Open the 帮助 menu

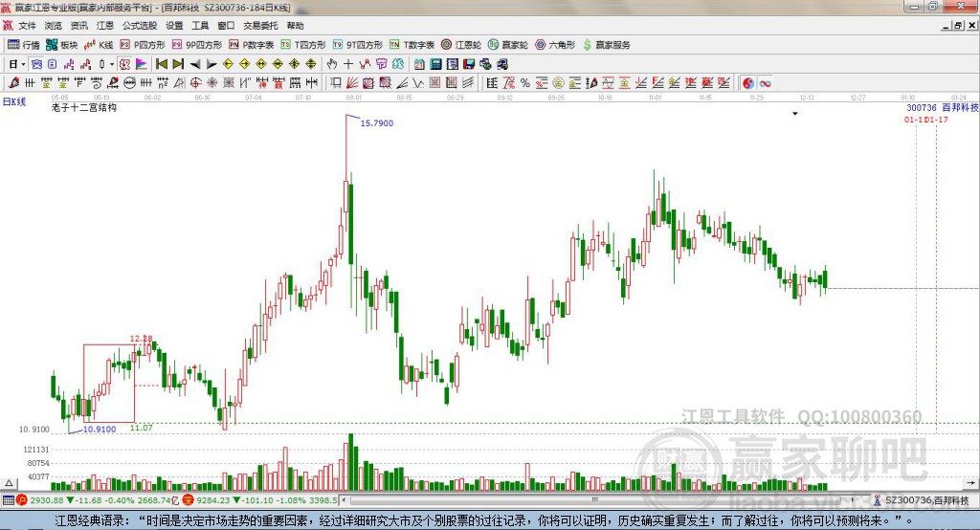point(295,26)
